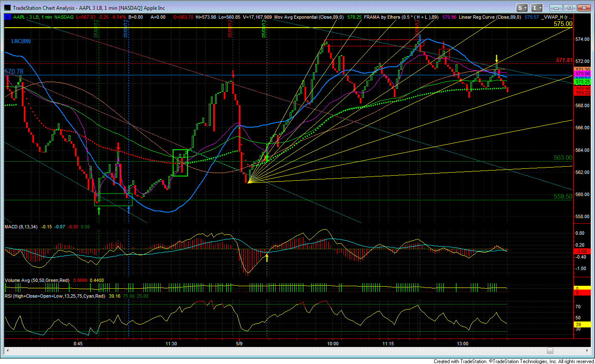The image size is (595, 364).
Task: Click the '5/9' date axis label
Action: [239, 343]
